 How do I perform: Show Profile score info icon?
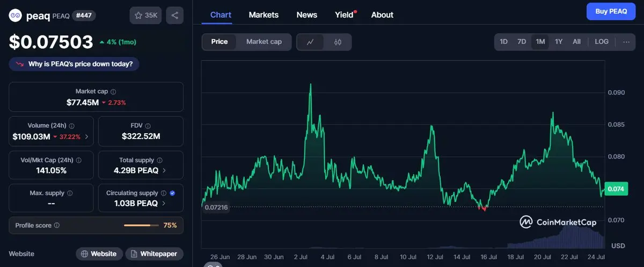(x=57, y=226)
